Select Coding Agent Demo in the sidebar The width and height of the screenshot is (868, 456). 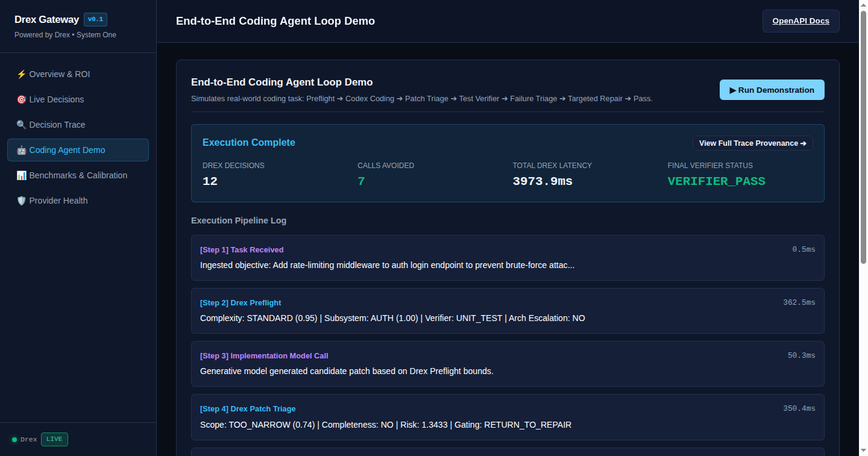pyautogui.click(x=78, y=150)
